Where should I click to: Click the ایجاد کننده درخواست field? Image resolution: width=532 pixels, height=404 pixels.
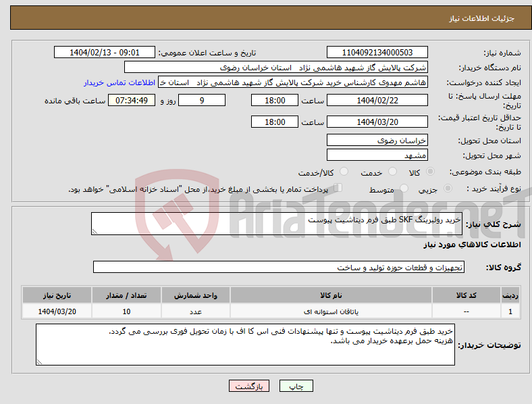(x=293, y=82)
